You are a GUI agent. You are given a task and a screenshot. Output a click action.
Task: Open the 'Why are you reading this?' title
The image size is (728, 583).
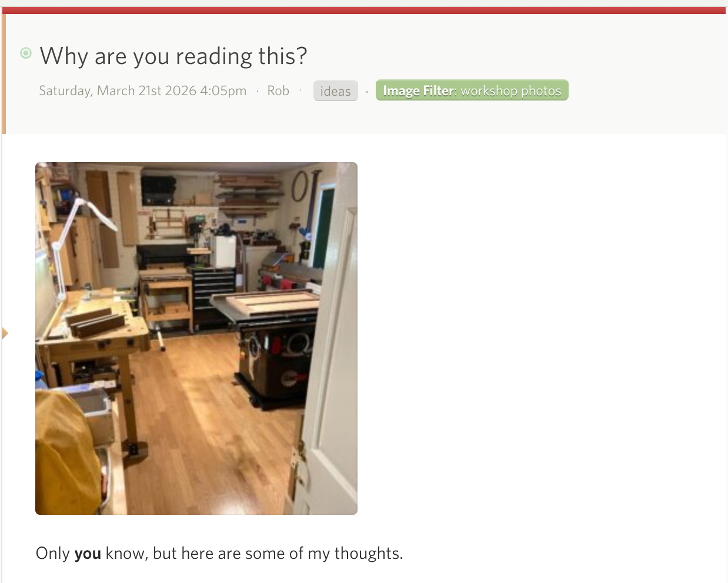pyautogui.click(x=173, y=56)
